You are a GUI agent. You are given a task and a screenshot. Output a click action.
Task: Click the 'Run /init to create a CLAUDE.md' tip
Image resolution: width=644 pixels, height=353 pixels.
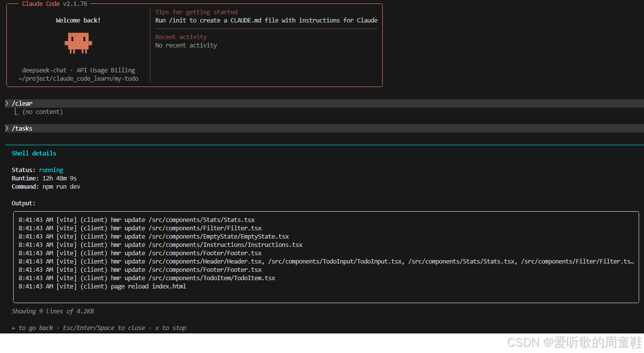coord(267,20)
